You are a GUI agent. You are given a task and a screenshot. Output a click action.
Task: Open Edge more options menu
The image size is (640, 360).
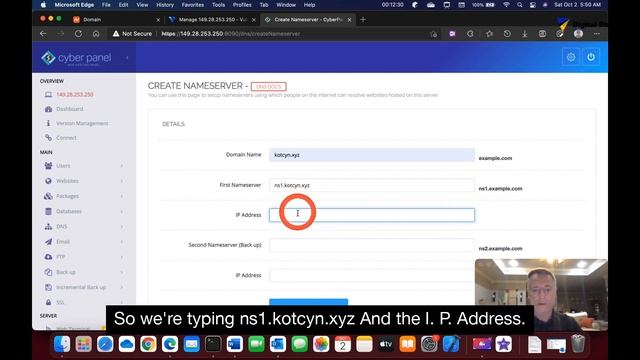click(x=597, y=34)
